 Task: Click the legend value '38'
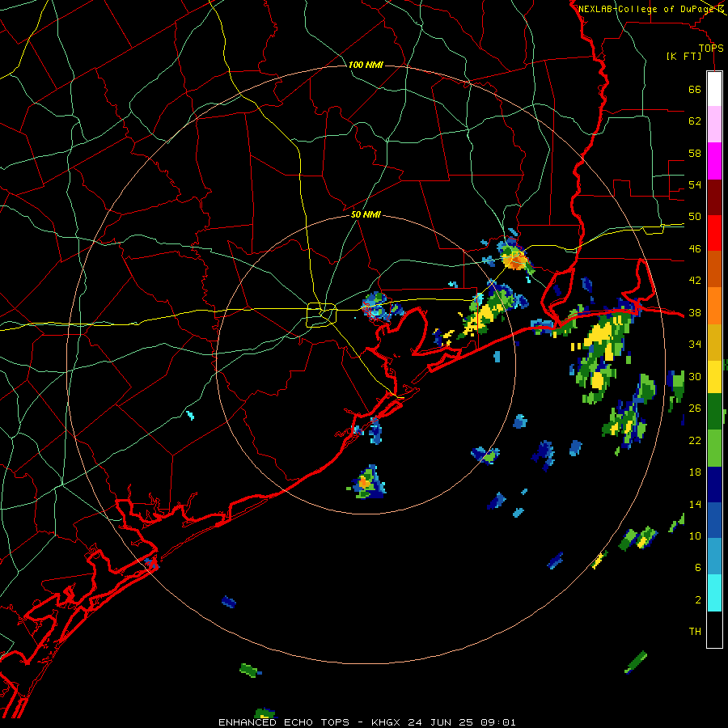pyautogui.click(x=695, y=313)
